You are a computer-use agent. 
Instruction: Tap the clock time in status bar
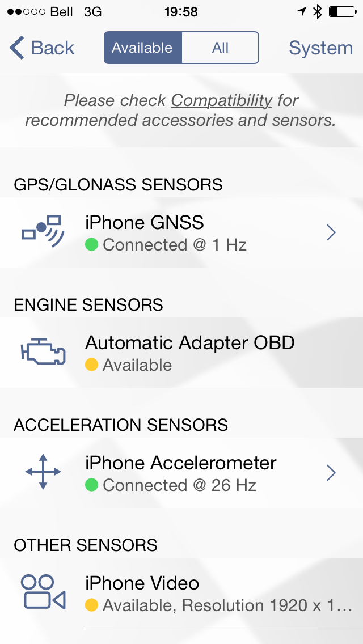pyautogui.click(x=181, y=12)
